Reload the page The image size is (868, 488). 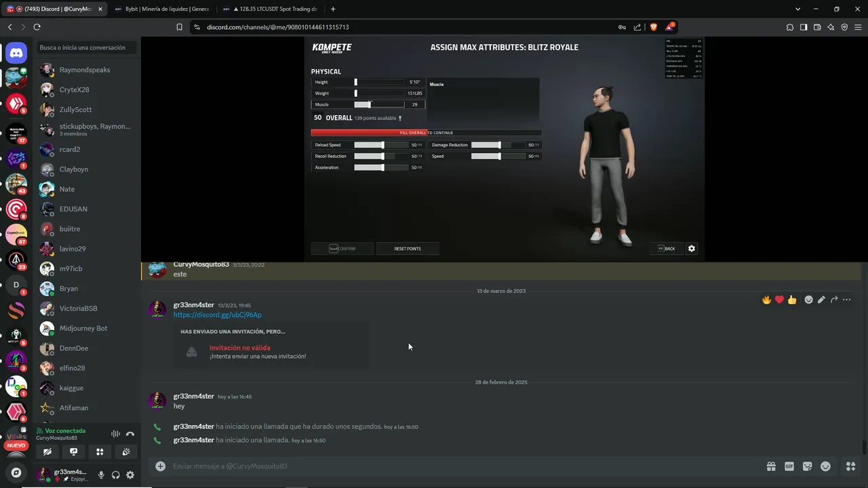[x=37, y=27]
